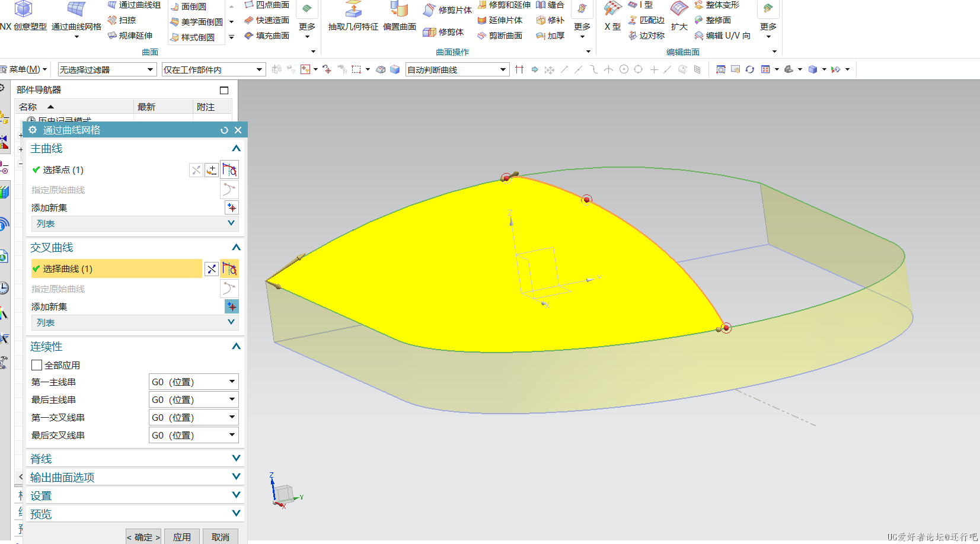Image resolution: width=980 pixels, height=544 pixels.
Task: Select the 快速造面 tool
Action: (267, 20)
